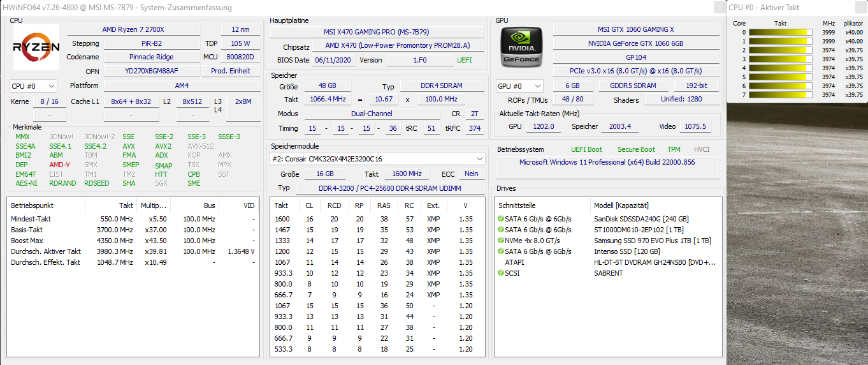Screen dimensions: 868x365
Task: Click Core 0 clock bar
Action: (780, 32)
